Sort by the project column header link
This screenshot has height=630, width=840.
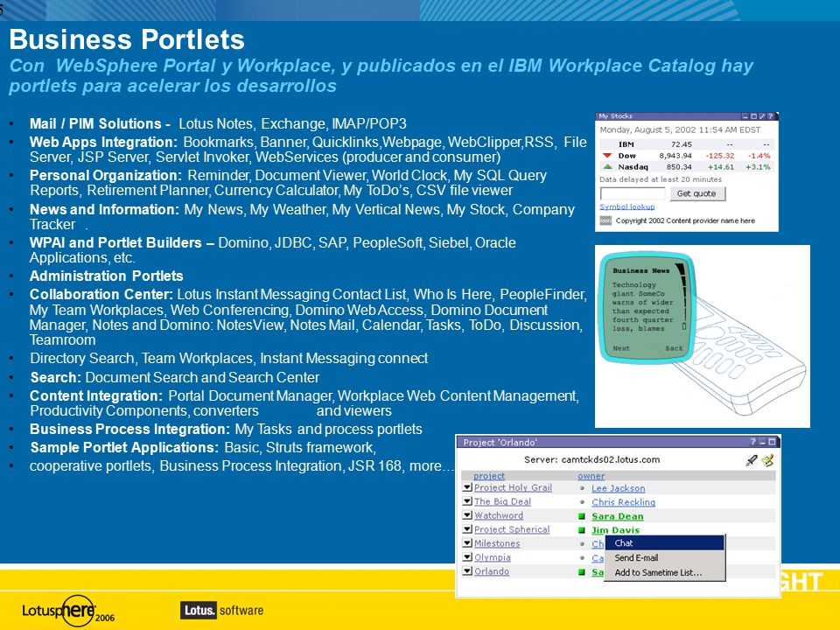point(488,476)
